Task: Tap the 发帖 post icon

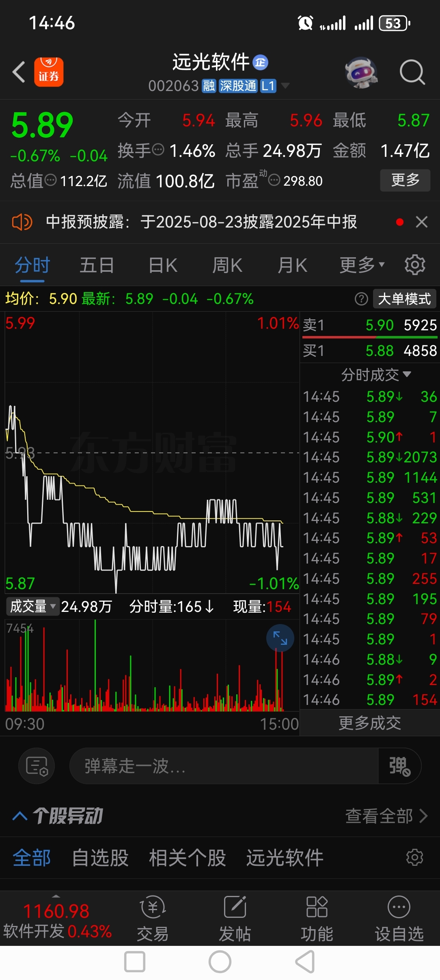Action: tap(235, 918)
